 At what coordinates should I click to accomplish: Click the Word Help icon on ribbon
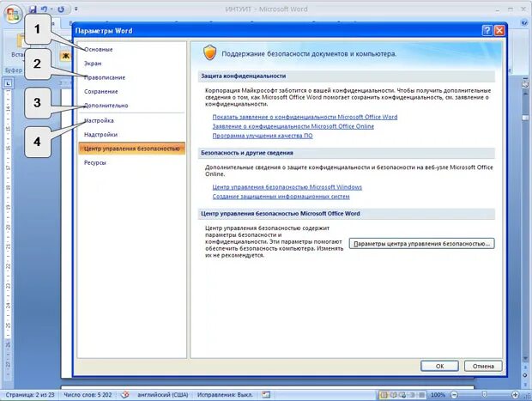click(x=524, y=23)
